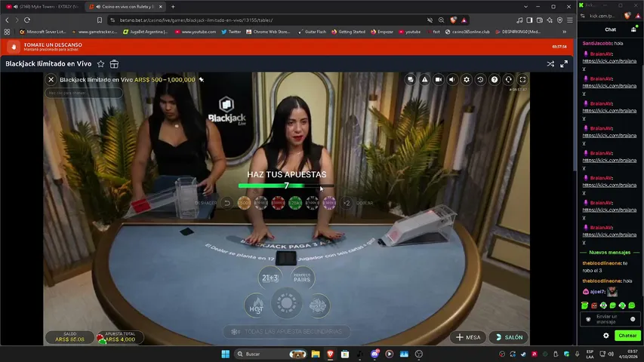This screenshot has width=644, height=362.
Task: Select the green 25k chip
Action: tap(295, 203)
